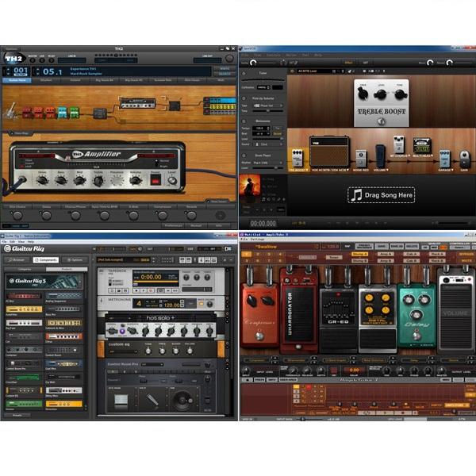Select the GR-EQ graphic equalizer pedal
The image size is (476, 476).
pos(338,321)
